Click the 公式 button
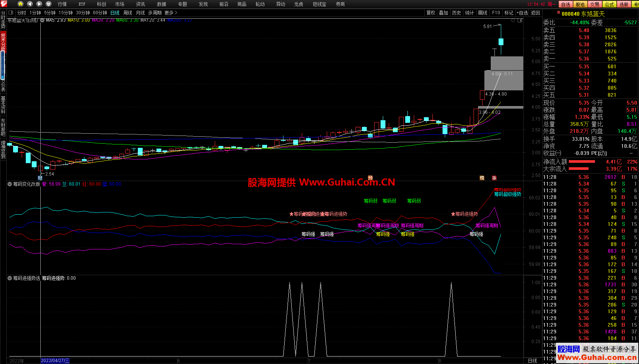 tap(609, 4)
